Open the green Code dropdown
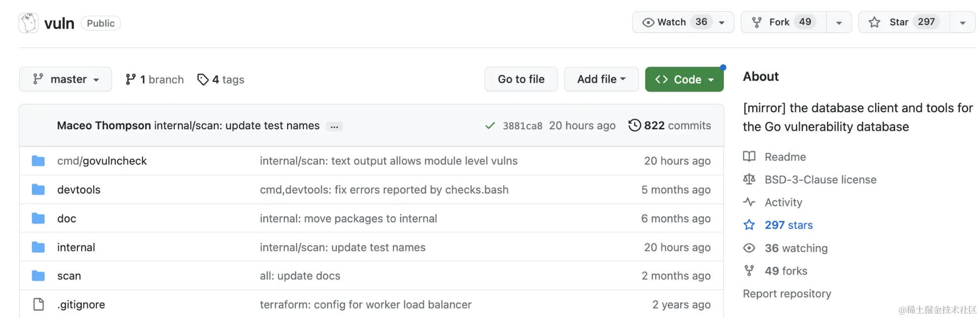The width and height of the screenshot is (980, 318). pyautogui.click(x=684, y=79)
